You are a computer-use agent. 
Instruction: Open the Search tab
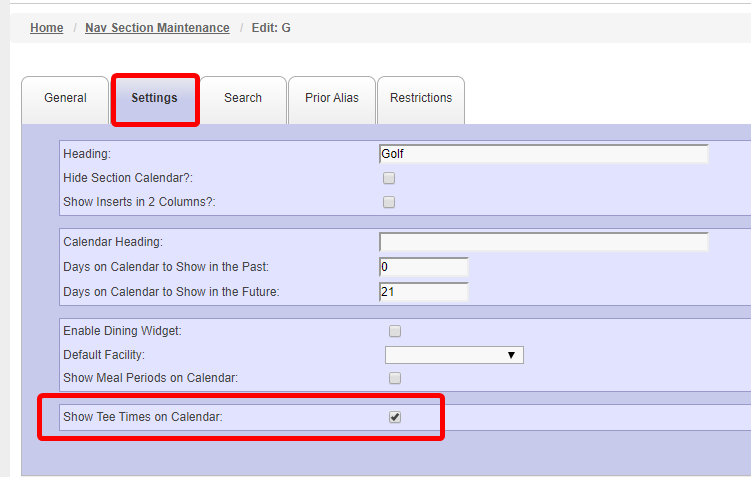coord(243,100)
